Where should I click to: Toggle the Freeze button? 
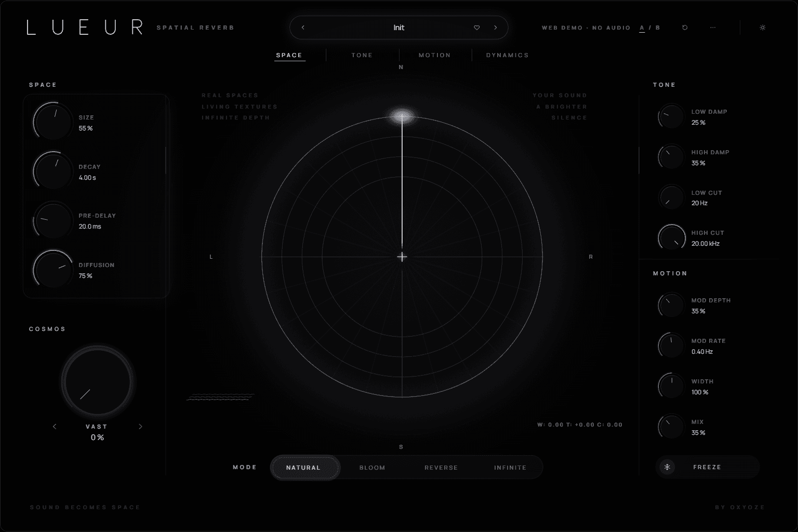[708, 467]
